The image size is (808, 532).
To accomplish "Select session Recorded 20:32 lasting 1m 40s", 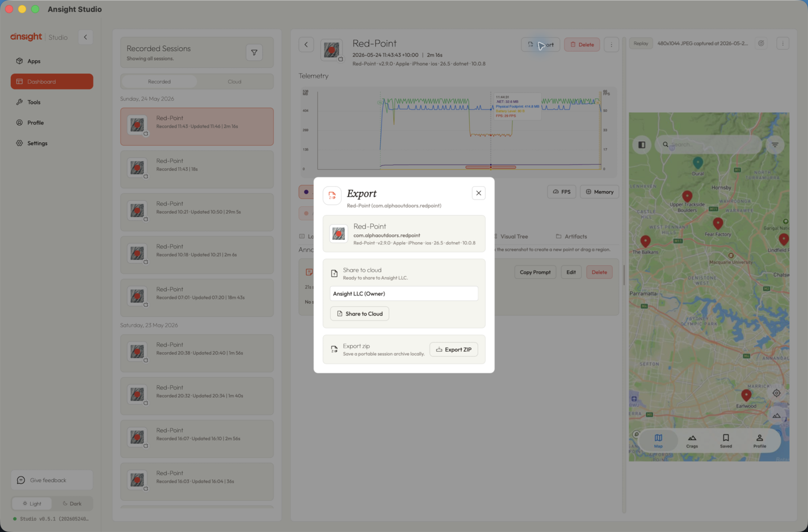I will 197,396.
